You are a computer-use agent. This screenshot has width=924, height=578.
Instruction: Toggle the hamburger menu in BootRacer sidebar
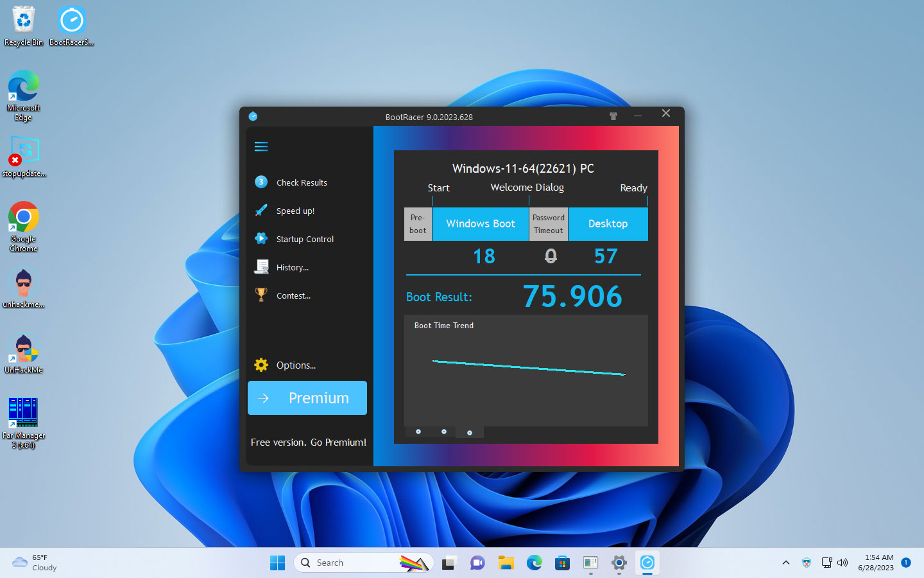(x=261, y=146)
